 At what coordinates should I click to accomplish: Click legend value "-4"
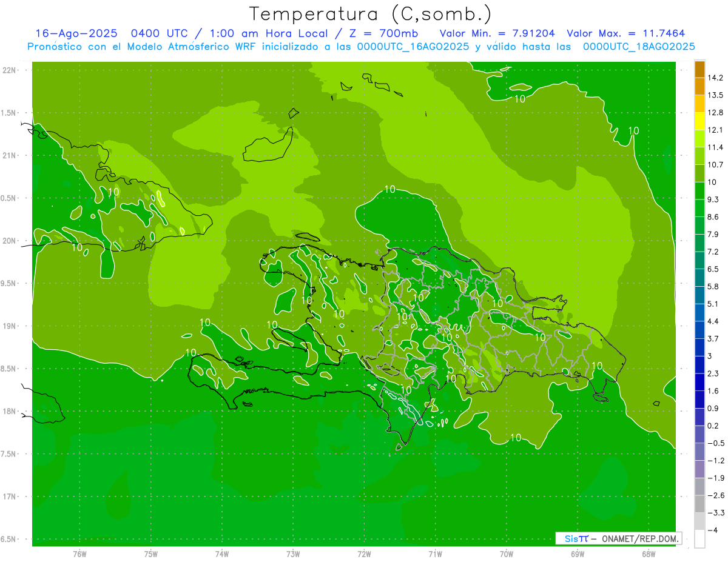(713, 530)
